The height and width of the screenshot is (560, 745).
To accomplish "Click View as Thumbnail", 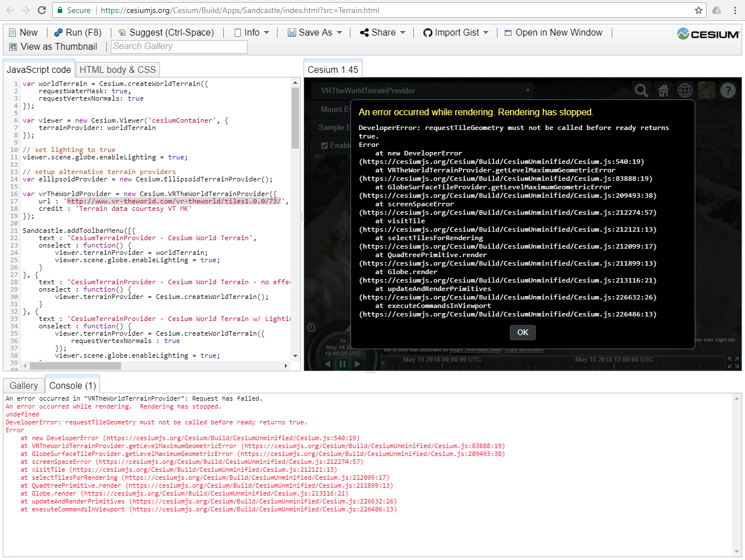I will coord(53,47).
